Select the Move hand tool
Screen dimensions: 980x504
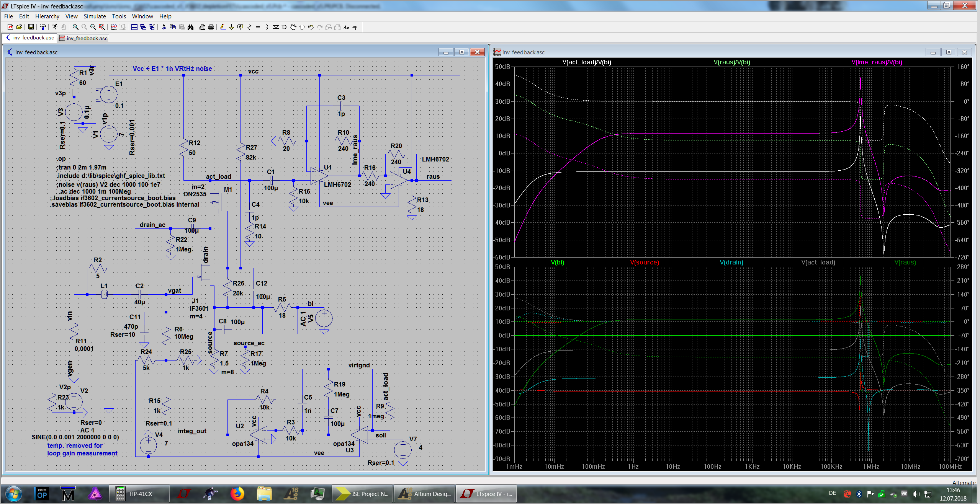293,27
